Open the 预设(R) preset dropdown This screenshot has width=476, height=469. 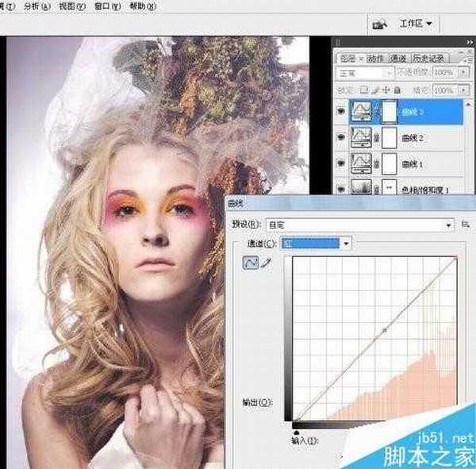(x=359, y=225)
